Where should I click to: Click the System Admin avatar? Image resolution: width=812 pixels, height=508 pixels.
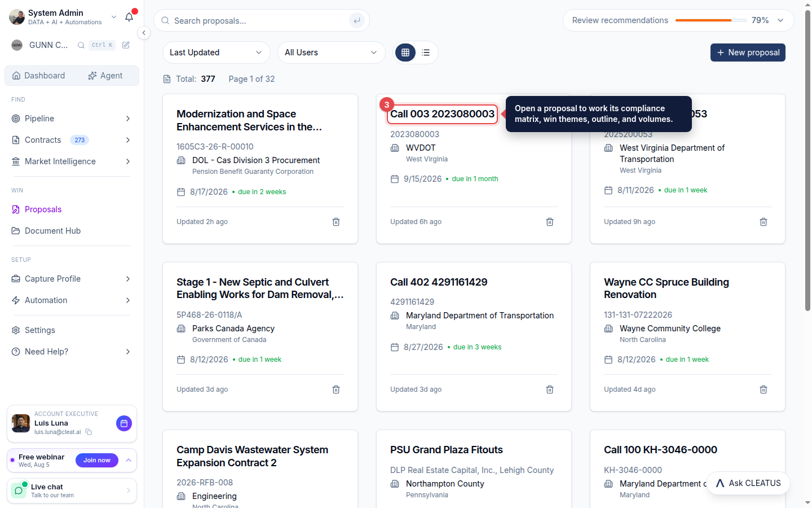click(17, 17)
